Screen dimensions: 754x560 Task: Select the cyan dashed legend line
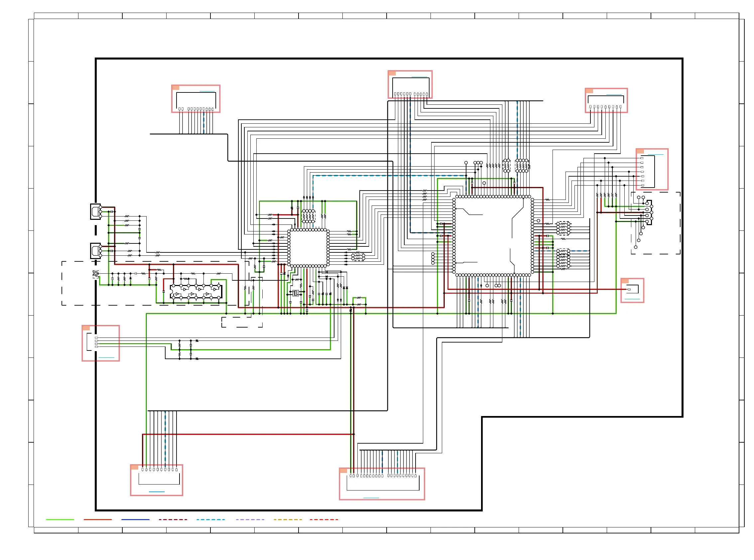tap(210, 519)
